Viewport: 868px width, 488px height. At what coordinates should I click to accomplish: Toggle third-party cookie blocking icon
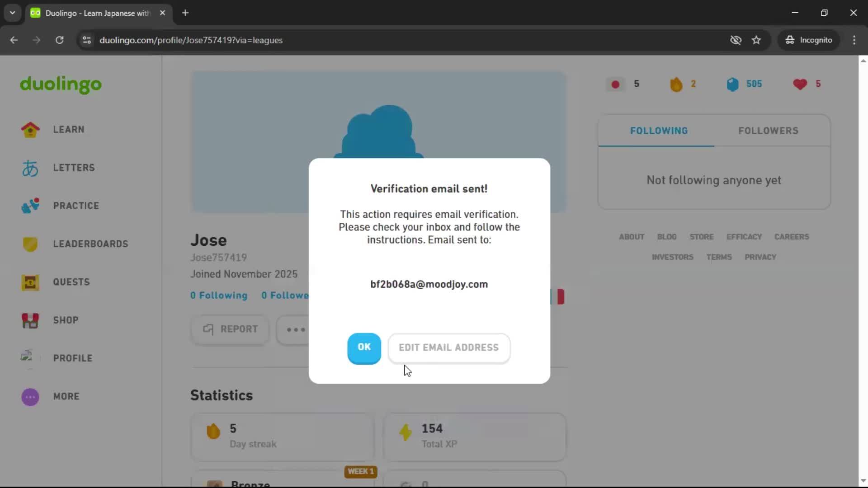coord(736,40)
